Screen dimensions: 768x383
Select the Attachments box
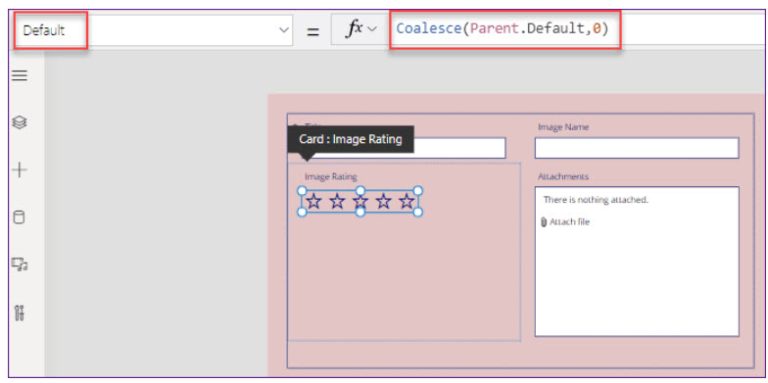(637, 262)
